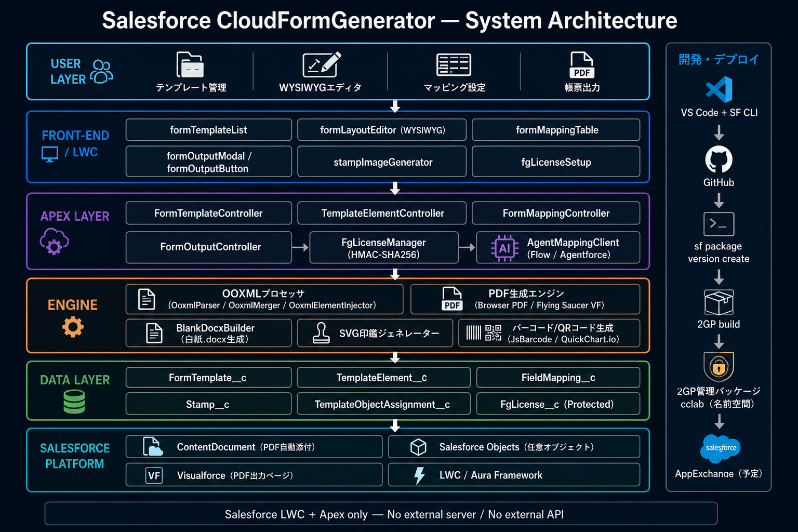Image resolution: width=798 pixels, height=532 pixels.
Task: Click the Visualforce (PDF出力ページ) label
Action: tap(235, 475)
